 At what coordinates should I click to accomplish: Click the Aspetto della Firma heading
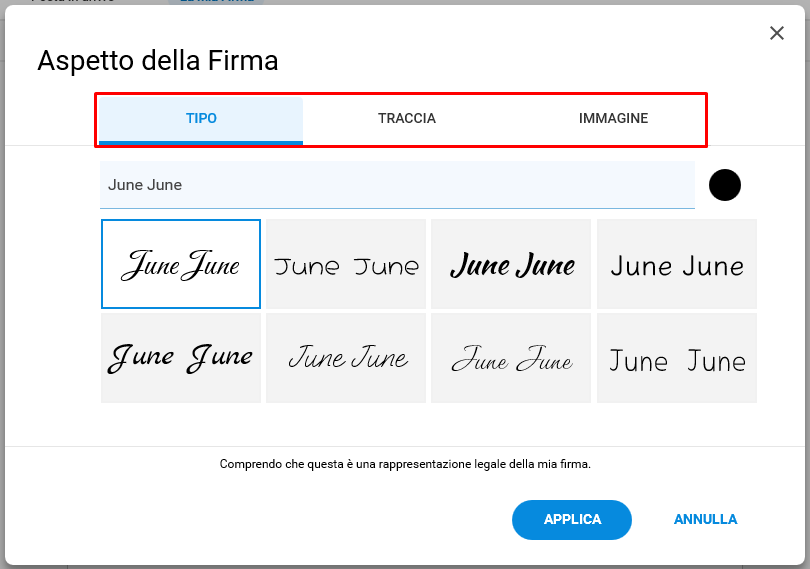[158, 60]
